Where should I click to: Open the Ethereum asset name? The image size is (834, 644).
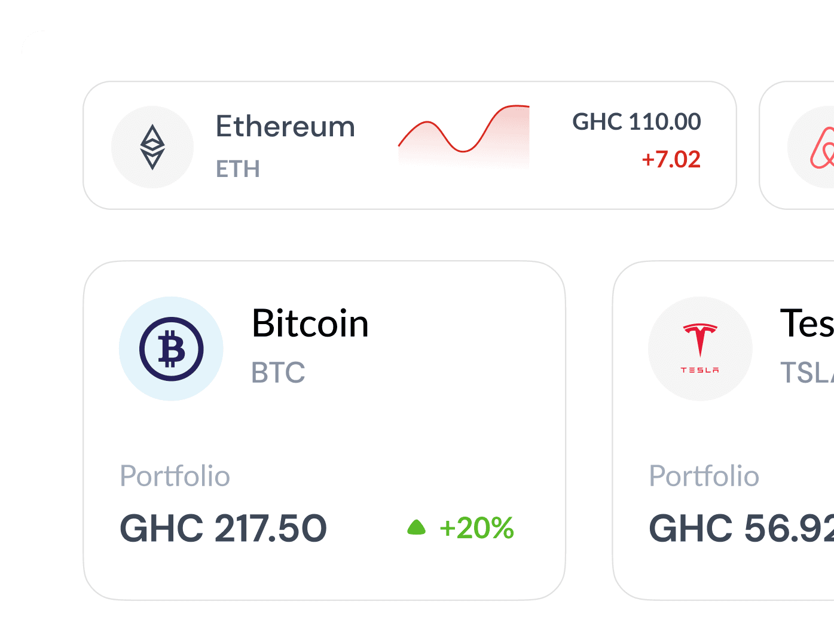pyautogui.click(x=285, y=127)
